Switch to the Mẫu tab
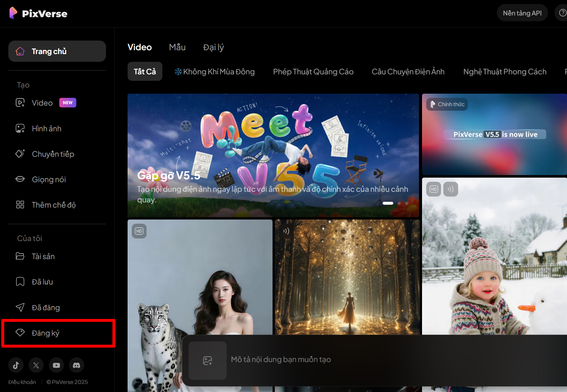This screenshot has height=392, width=567. (x=177, y=47)
